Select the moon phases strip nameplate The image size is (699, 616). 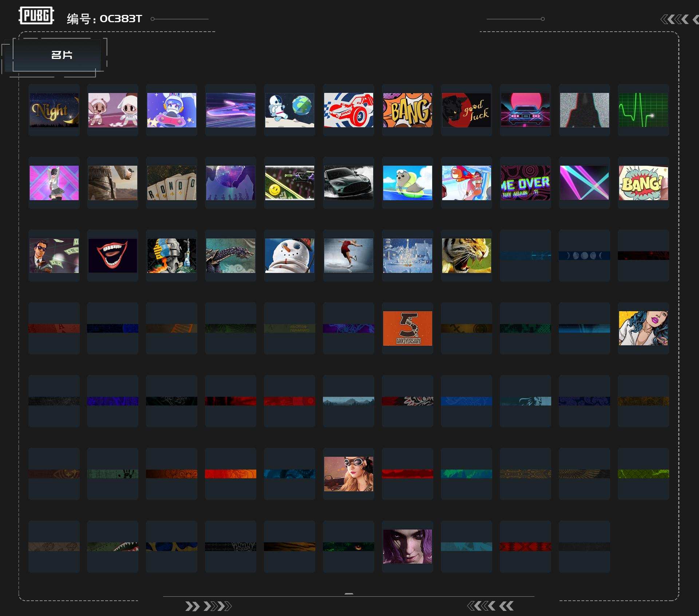click(x=585, y=255)
